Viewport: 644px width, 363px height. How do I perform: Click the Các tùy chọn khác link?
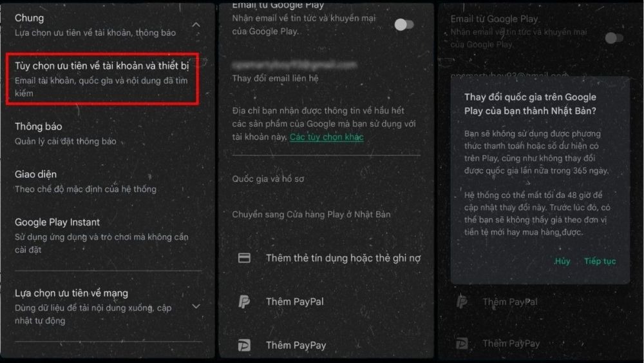pyautogui.click(x=327, y=137)
